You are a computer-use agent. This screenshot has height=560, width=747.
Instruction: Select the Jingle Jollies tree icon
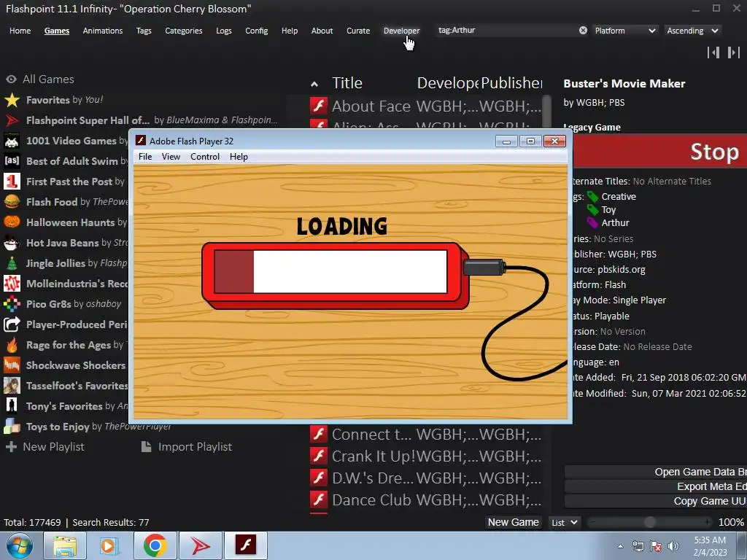click(x=12, y=263)
